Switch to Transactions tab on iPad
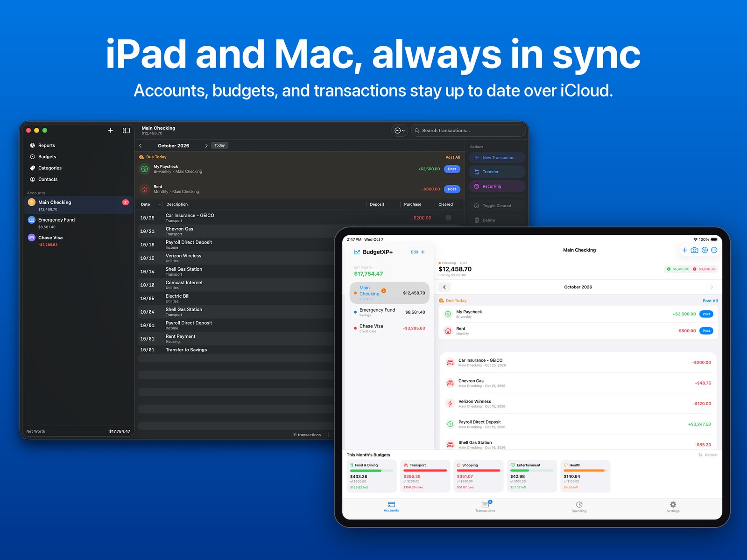 pos(486,506)
